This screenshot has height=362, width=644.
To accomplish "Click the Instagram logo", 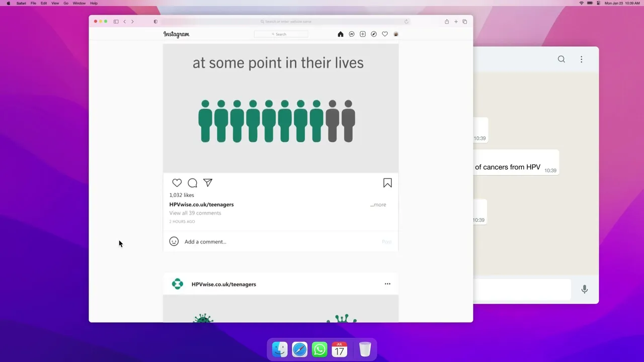I will coord(176,34).
